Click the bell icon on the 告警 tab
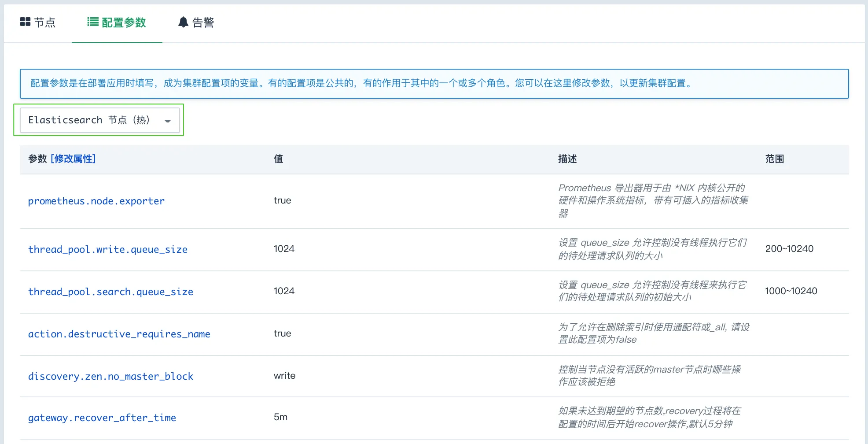868x444 pixels. tap(183, 22)
